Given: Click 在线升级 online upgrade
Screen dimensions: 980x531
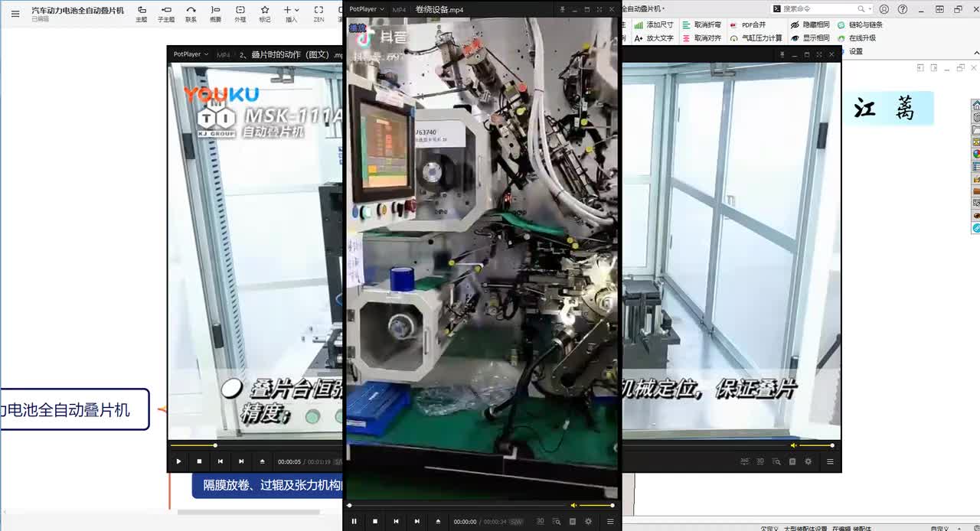Looking at the screenshot, I should (x=856, y=37).
